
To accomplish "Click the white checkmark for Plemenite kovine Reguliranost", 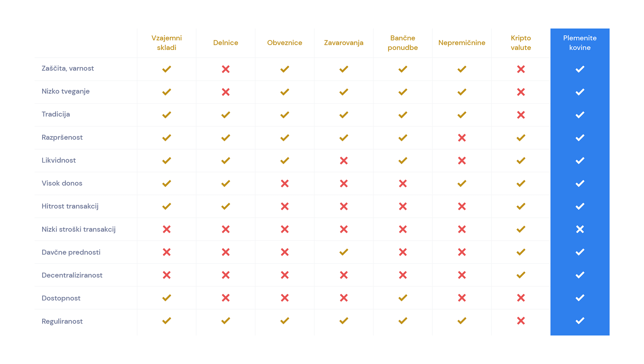I will [580, 321].
